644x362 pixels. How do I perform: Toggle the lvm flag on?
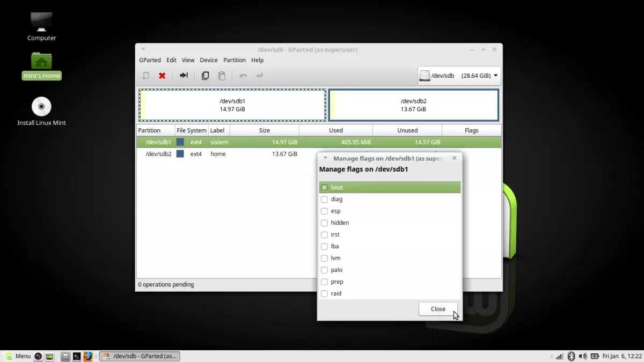point(325,258)
